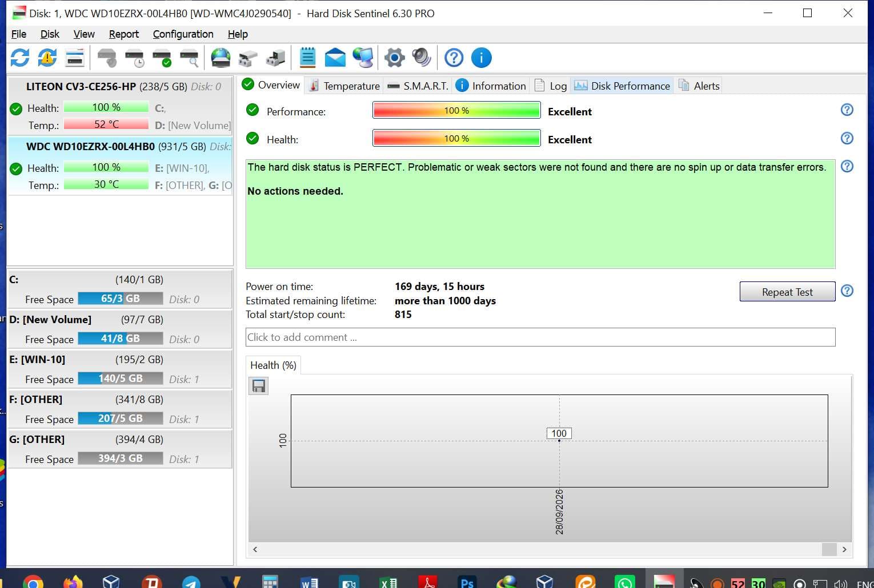The height and width of the screenshot is (588, 874).
Task: Click the globe disk toolbar icon
Action: point(220,58)
